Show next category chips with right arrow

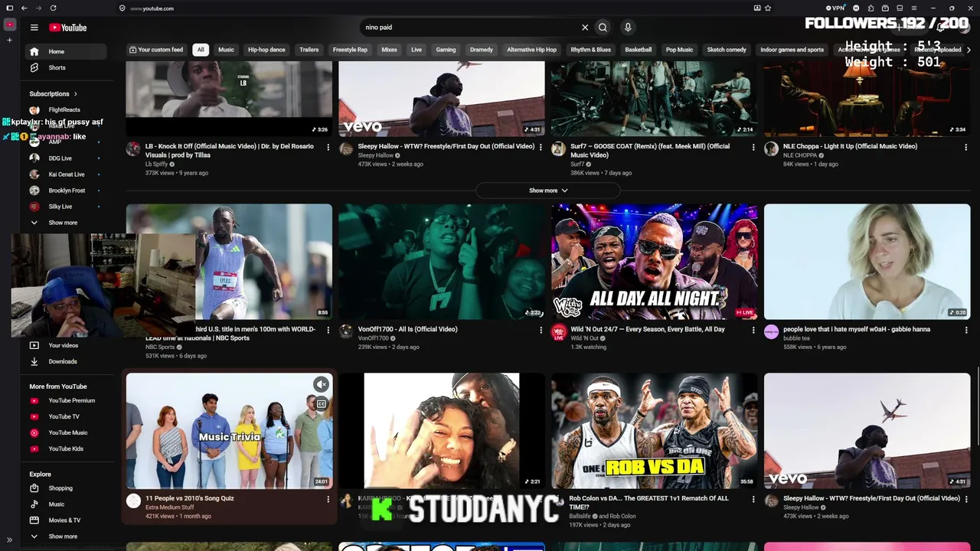point(969,50)
